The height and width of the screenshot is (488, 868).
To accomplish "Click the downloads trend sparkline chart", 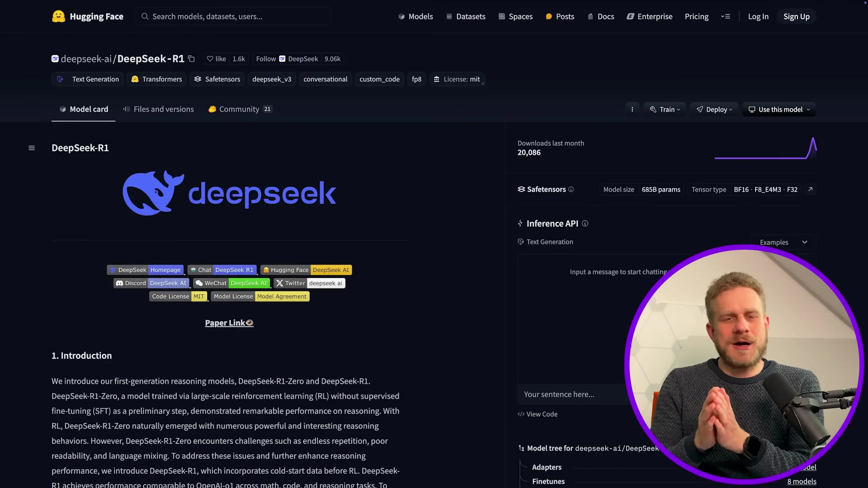I will [x=766, y=148].
